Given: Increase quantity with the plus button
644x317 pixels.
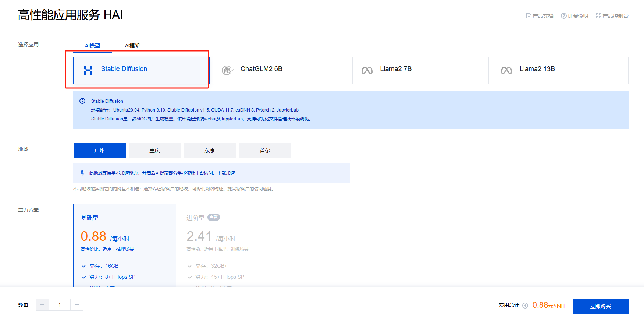Looking at the screenshot, I should tap(77, 305).
